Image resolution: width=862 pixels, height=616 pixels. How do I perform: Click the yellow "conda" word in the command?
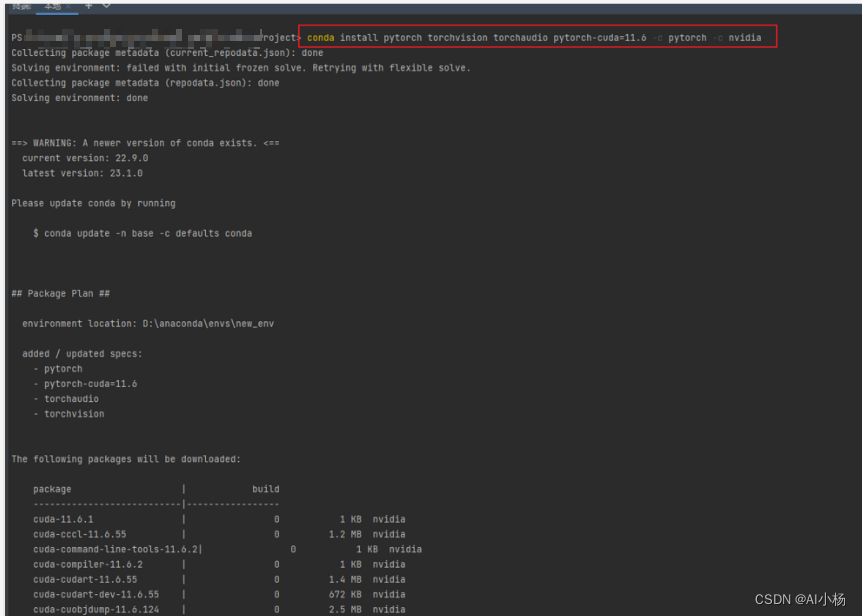coord(321,38)
